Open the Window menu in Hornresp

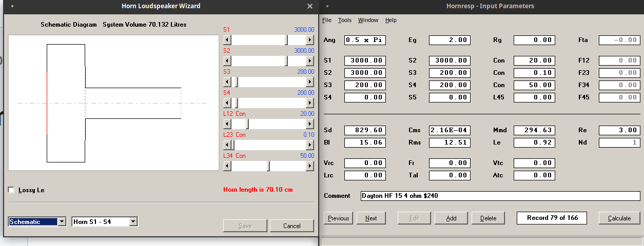tap(368, 20)
